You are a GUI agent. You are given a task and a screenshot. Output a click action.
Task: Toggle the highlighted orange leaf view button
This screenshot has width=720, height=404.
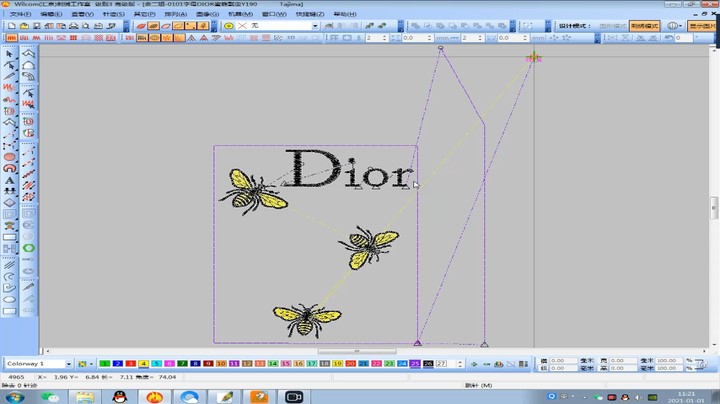click(153, 26)
